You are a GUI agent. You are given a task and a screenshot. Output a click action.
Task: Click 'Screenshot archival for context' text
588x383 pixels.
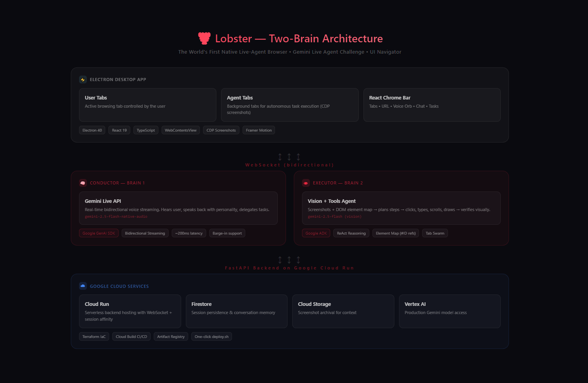327,313
